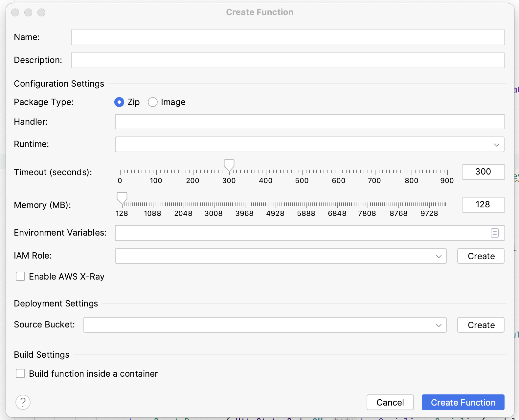Click the 3008 memory scale label
The width and height of the screenshot is (519, 420).
tap(214, 213)
